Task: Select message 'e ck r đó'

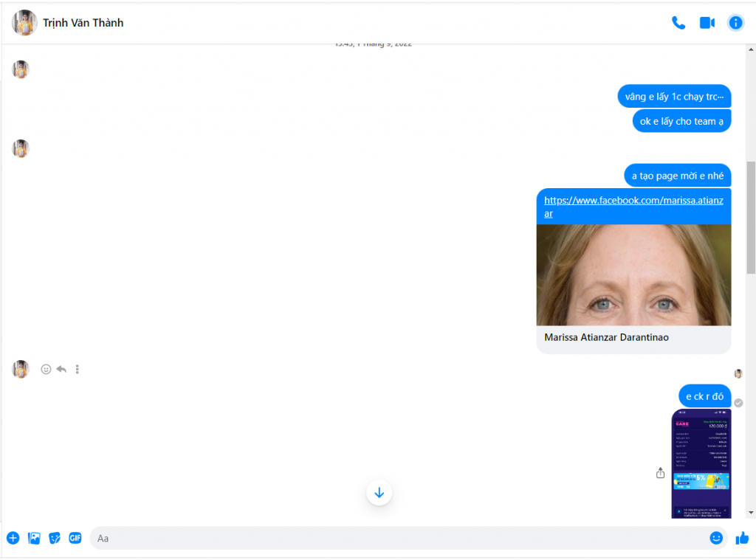Action: (704, 396)
